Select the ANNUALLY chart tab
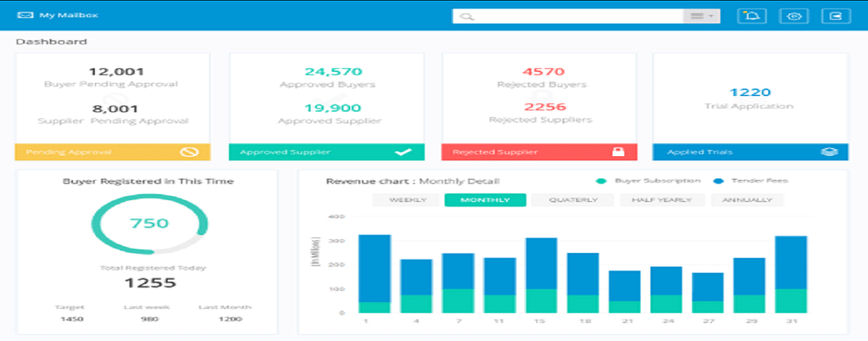The image size is (868, 341). tap(748, 200)
